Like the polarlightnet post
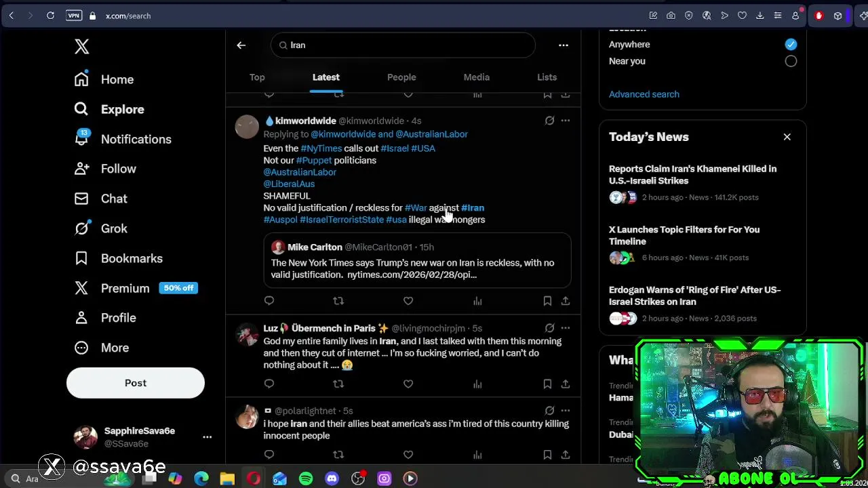This screenshot has width=868, height=488. [x=408, y=455]
